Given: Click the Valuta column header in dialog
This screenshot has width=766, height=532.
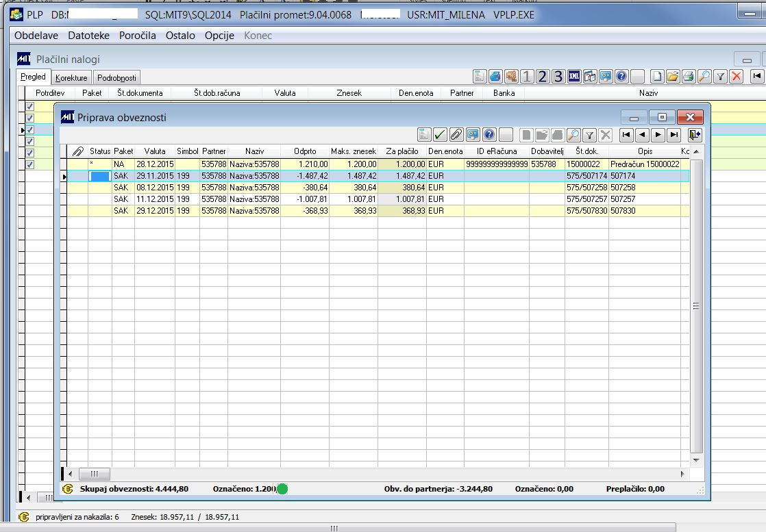Looking at the screenshot, I should pos(155,151).
